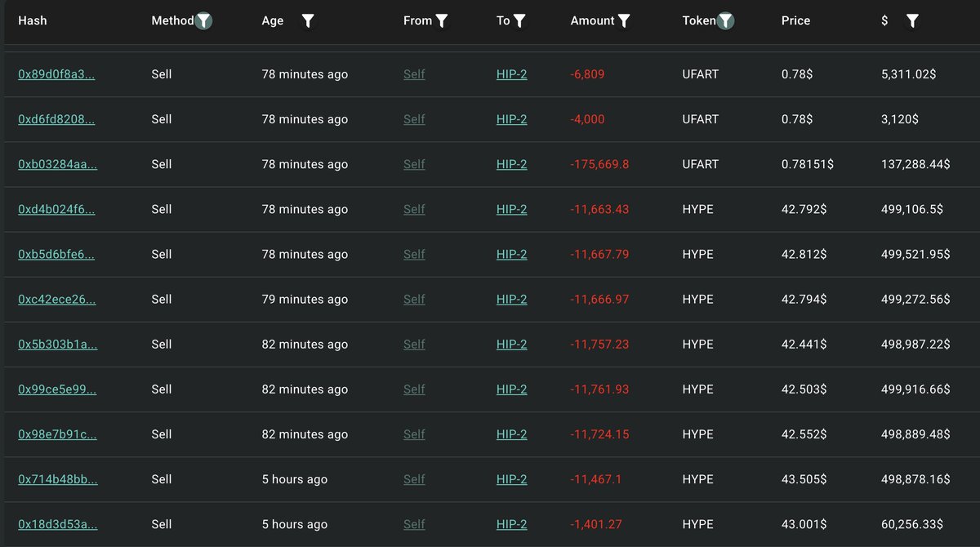Open the Amount column filter icon
This screenshot has width=980, height=547.
coord(624,21)
